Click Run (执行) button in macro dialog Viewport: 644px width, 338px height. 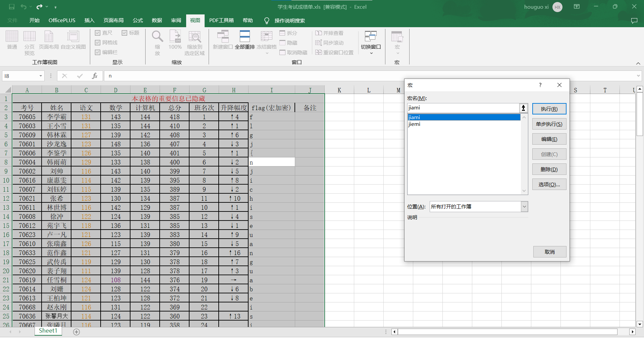[549, 109]
